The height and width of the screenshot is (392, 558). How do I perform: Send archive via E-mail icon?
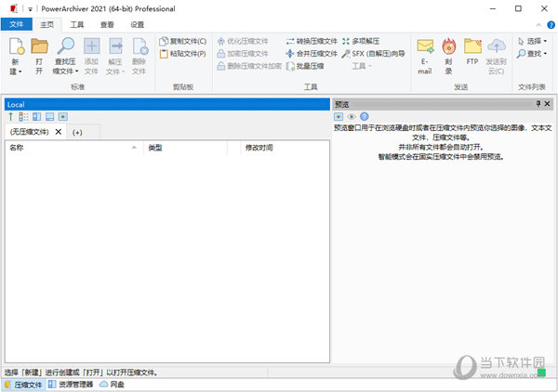click(425, 46)
